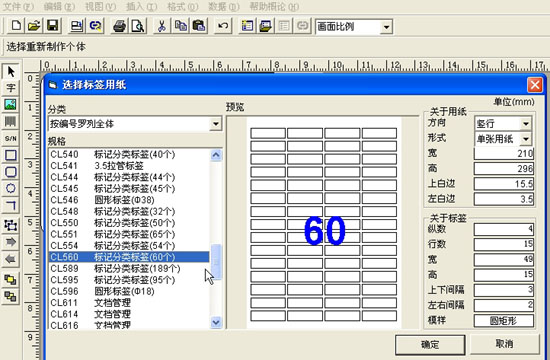Viewport: 550px width, 360px height.
Task: Close the 选择标签用纸 dialog
Action: click(x=535, y=85)
